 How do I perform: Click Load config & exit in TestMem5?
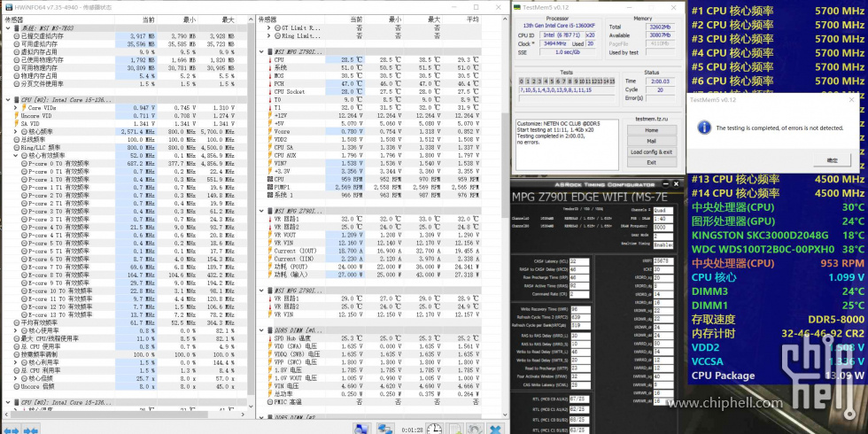click(651, 151)
